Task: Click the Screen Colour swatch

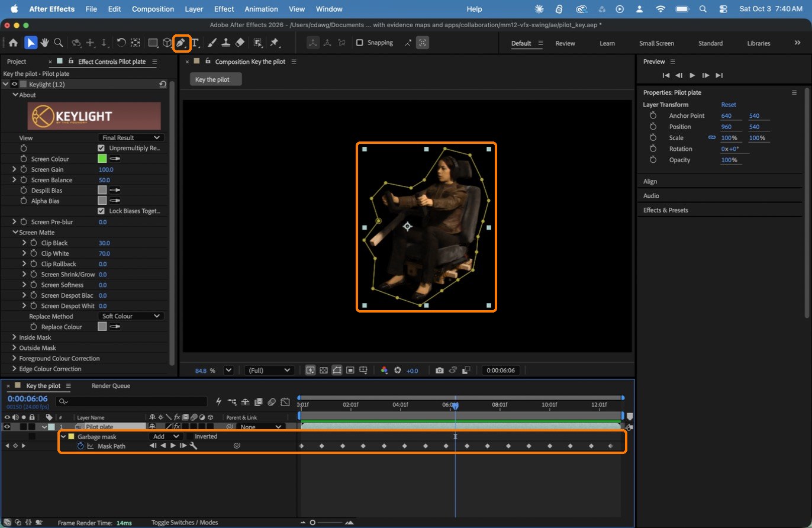Action: (102, 159)
